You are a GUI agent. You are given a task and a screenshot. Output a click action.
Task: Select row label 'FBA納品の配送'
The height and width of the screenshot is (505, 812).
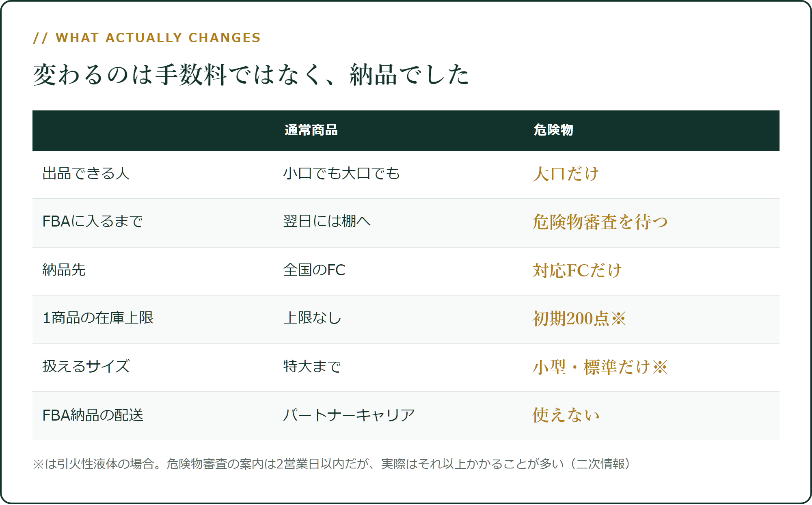pyautogui.click(x=93, y=415)
